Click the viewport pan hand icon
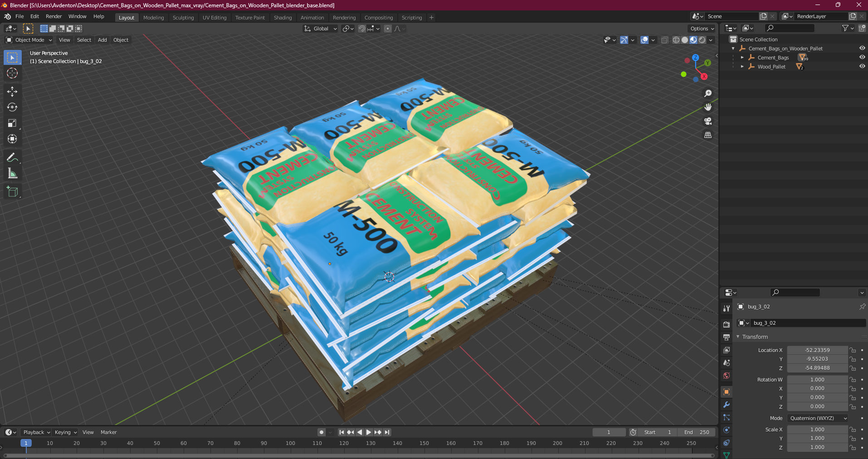This screenshot has height=459, width=868. coord(707,107)
